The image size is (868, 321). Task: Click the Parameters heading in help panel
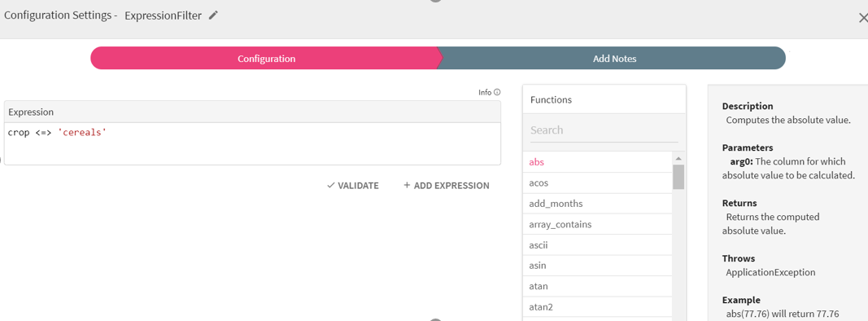click(748, 148)
